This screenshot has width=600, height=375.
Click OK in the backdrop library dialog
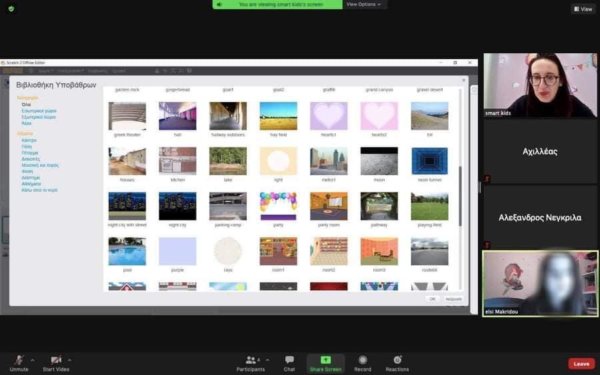point(432,299)
